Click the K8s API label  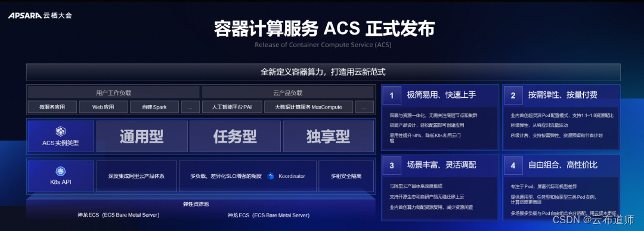pyautogui.click(x=60, y=182)
